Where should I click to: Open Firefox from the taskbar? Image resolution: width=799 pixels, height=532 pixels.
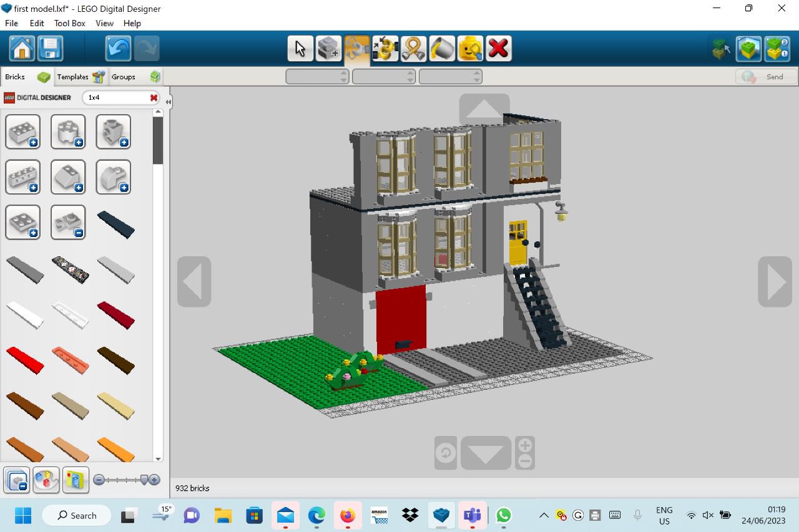pyautogui.click(x=348, y=515)
